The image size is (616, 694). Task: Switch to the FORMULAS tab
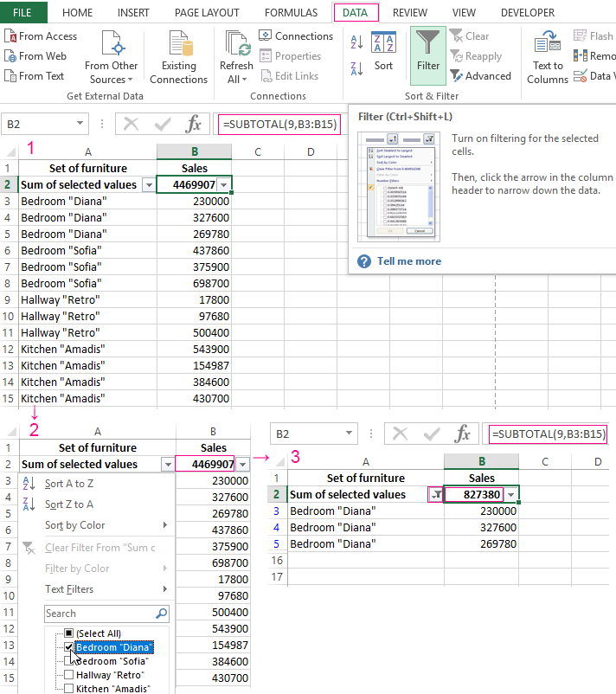click(x=292, y=13)
